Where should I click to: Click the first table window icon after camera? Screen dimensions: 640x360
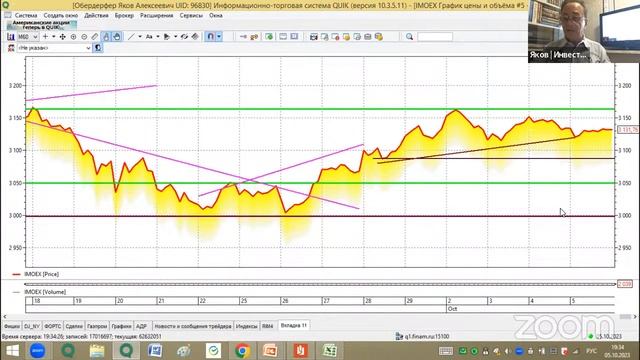[324, 37]
